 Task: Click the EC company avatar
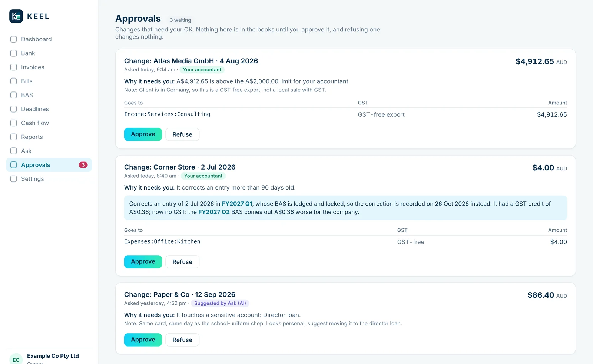click(16, 359)
